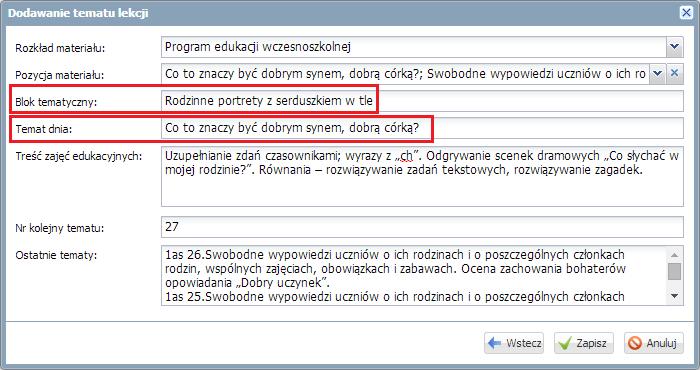Click the "Nr kolejny tematu:" label
Screen dimensions: 700x370
click(x=59, y=228)
